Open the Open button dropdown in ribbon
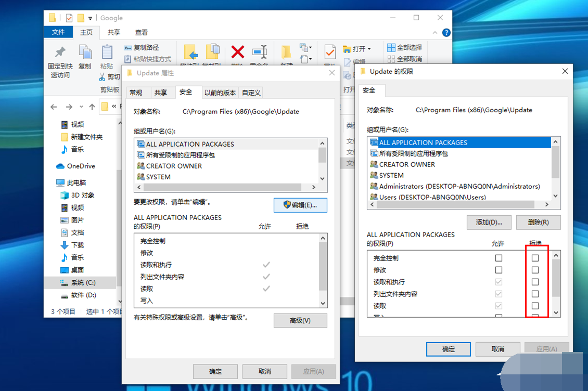This screenshot has width=588, height=391. click(x=369, y=49)
